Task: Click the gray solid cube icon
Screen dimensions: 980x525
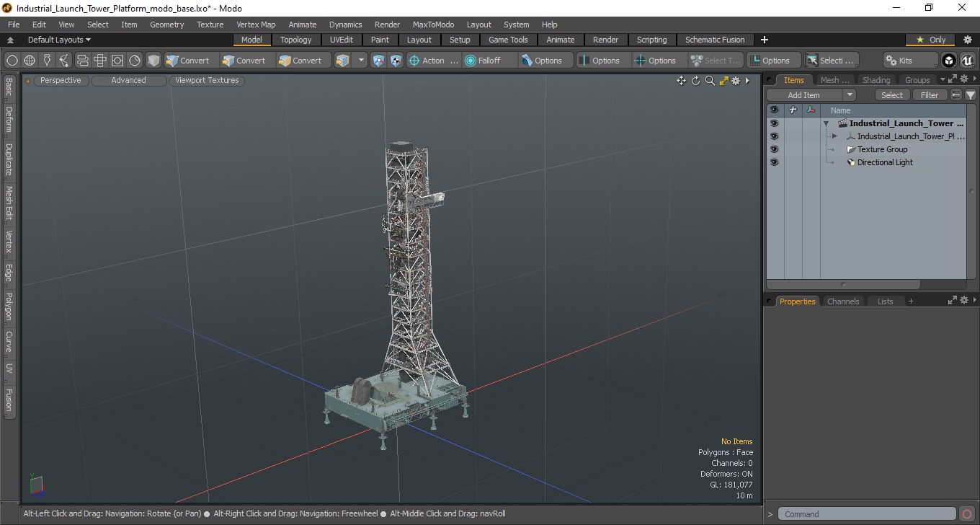Action: point(153,61)
